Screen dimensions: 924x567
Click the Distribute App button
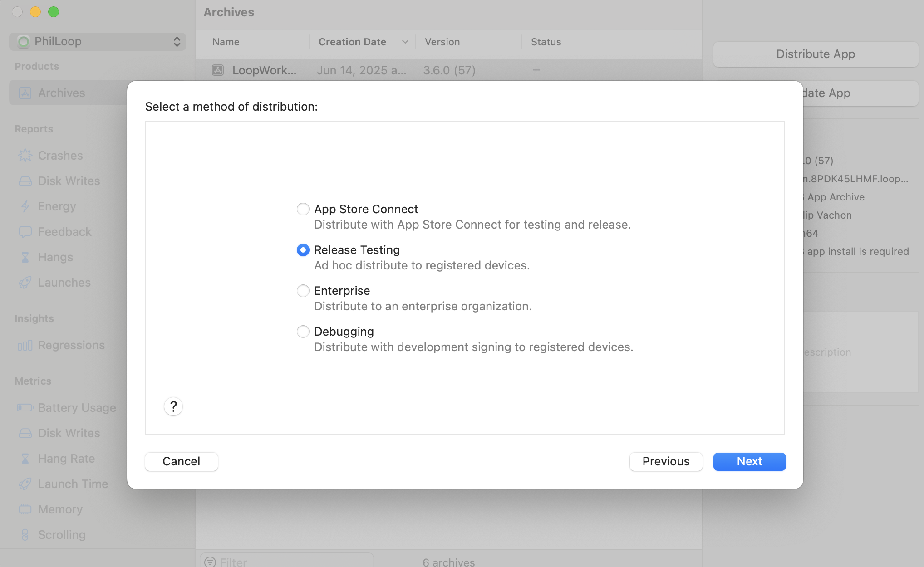coord(816,54)
